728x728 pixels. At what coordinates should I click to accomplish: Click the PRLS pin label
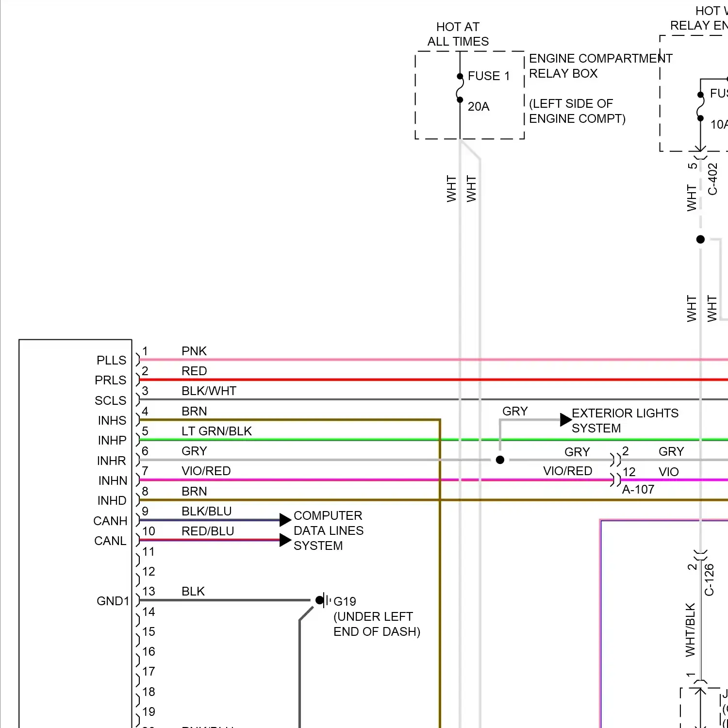[x=110, y=380]
